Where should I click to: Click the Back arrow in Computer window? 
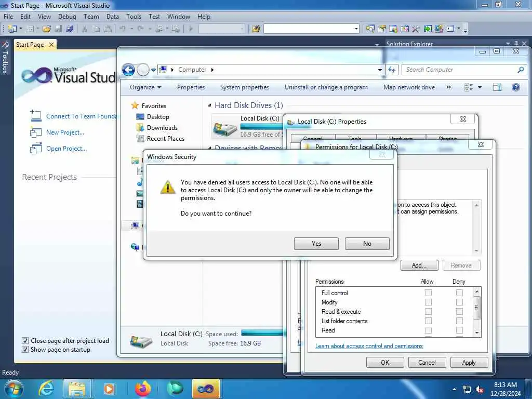[129, 70]
